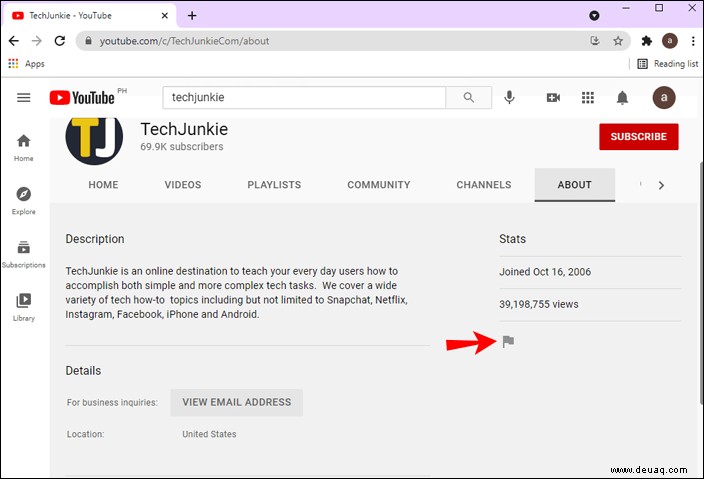This screenshot has width=704, height=479.
Task: Switch to the PLAYLISTS tab
Action: click(274, 185)
